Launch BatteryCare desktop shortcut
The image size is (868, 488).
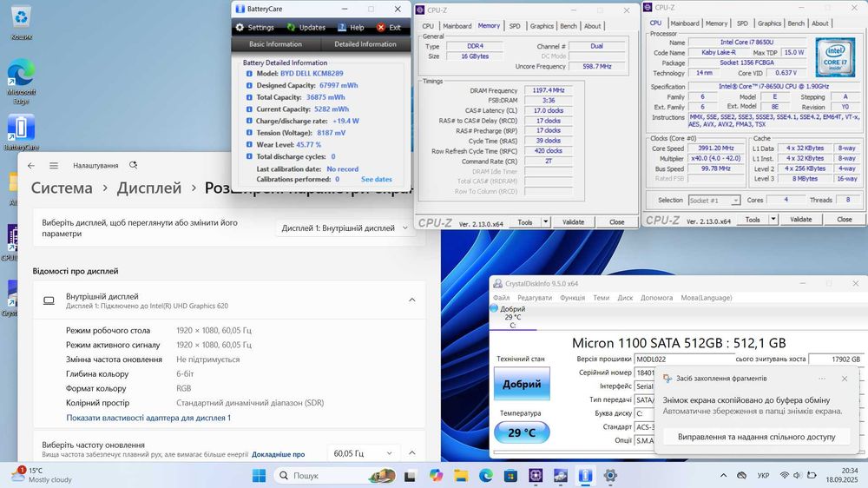[21, 132]
